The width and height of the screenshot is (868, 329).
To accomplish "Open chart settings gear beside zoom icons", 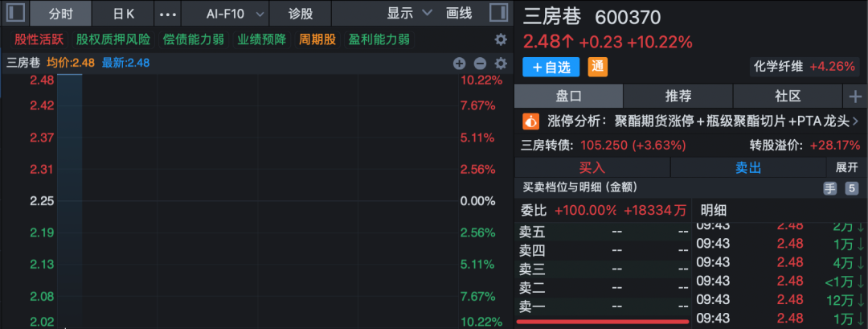I will [501, 64].
